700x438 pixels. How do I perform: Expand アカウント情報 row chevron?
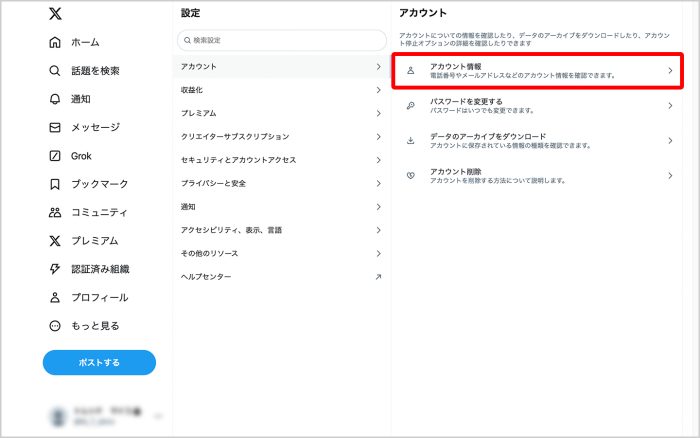670,71
